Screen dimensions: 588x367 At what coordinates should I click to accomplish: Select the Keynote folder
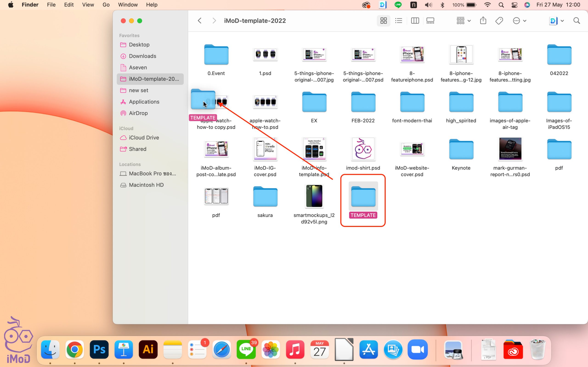click(461, 149)
